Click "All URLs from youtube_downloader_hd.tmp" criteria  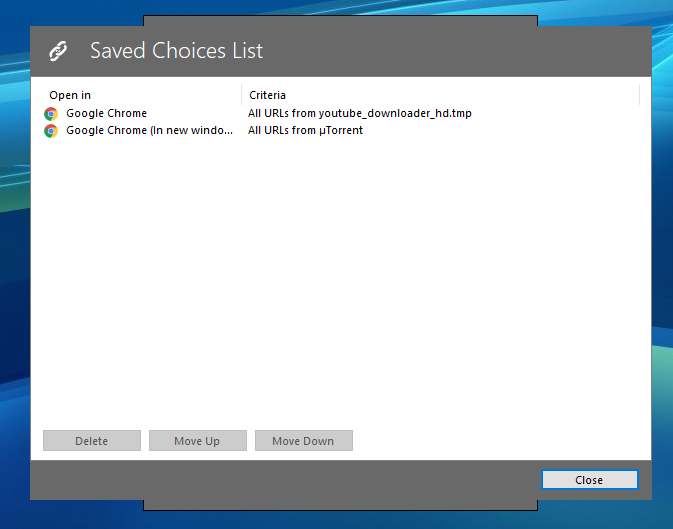click(x=360, y=113)
